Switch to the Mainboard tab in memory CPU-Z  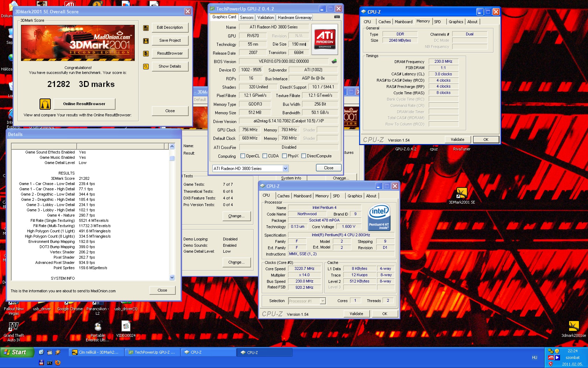(404, 22)
